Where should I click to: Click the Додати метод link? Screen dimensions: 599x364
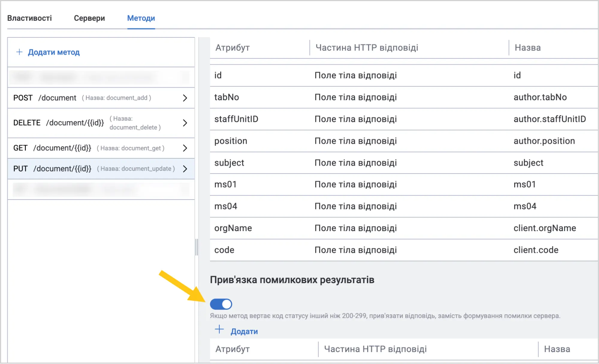point(54,52)
